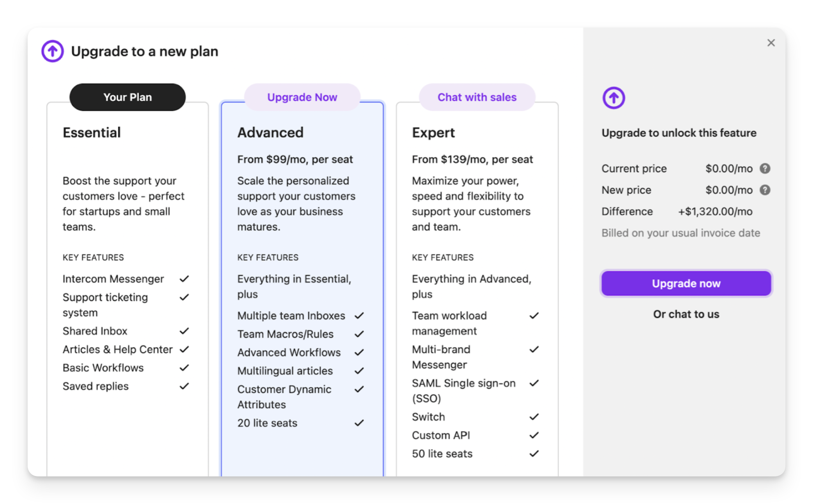Click the upgrade arrow icon beside modal title
This screenshot has height=504, width=813.
(x=53, y=51)
